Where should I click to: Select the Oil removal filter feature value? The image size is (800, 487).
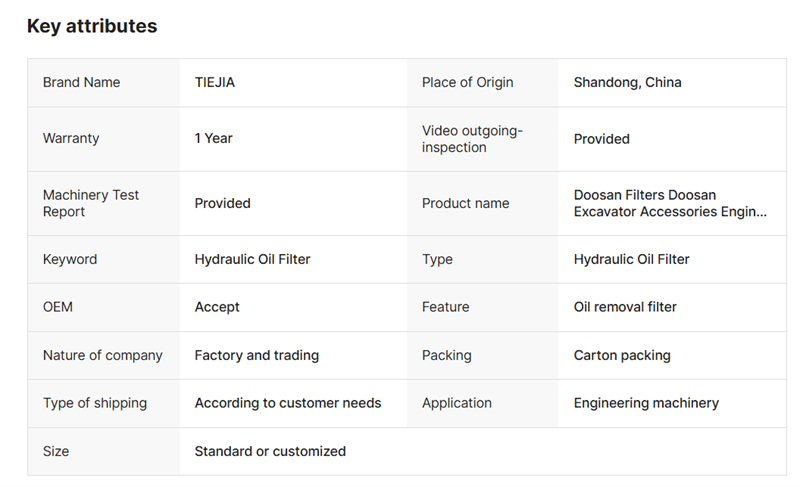pyautogui.click(x=625, y=307)
